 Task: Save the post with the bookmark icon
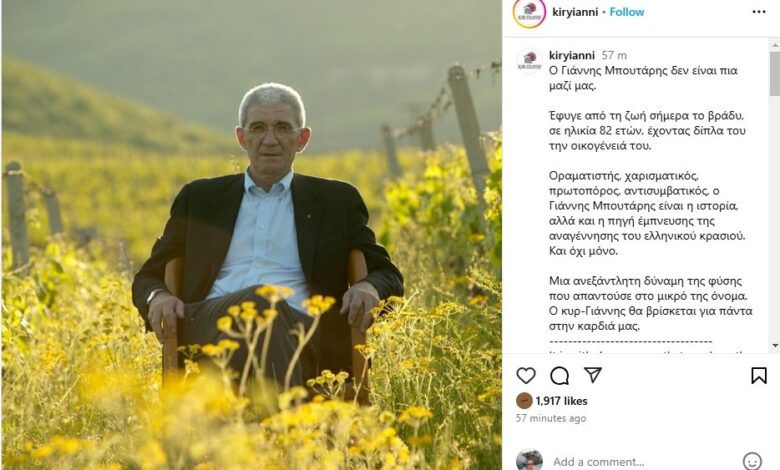759,376
